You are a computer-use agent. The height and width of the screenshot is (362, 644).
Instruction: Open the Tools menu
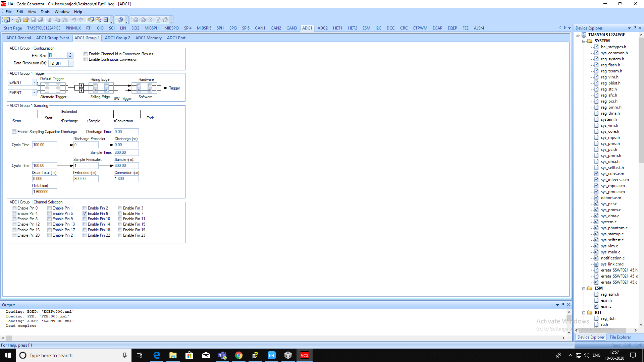click(x=45, y=12)
